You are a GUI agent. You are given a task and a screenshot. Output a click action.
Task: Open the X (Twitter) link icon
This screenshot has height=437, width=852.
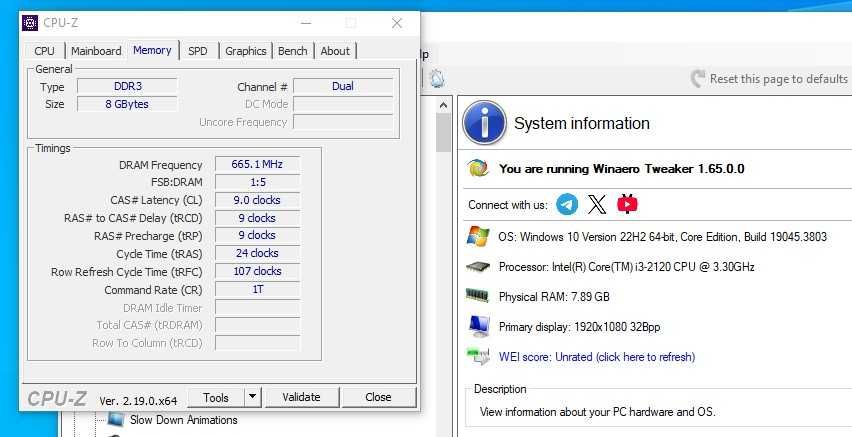pyautogui.click(x=597, y=204)
